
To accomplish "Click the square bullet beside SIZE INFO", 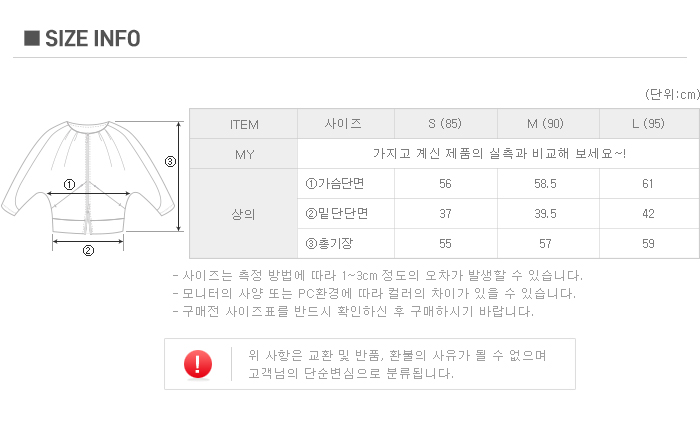I will (x=31, y=39).
